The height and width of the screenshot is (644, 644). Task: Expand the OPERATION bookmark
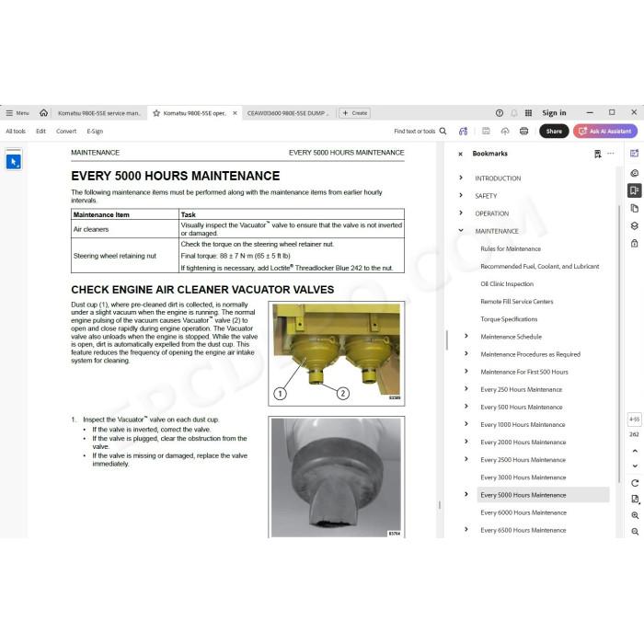(461, 213)
